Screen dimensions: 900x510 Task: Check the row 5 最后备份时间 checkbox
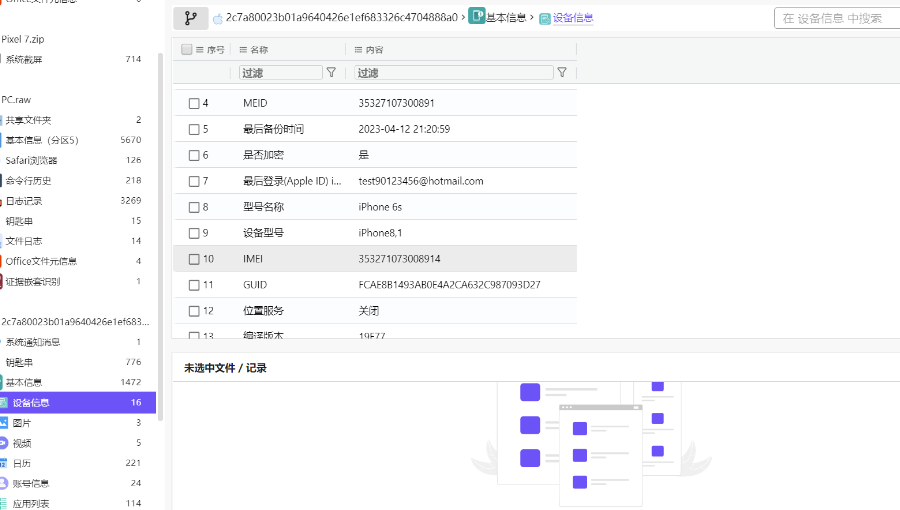coord(194,130)
